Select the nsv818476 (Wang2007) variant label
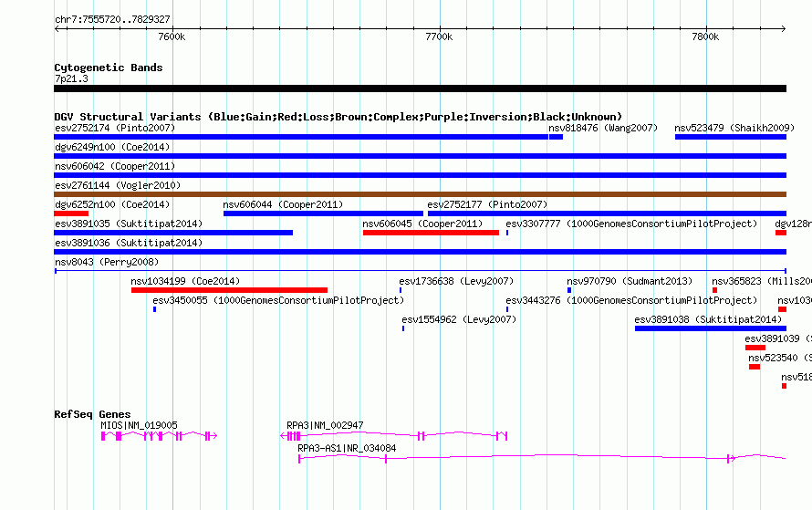 tap(603, 128)
